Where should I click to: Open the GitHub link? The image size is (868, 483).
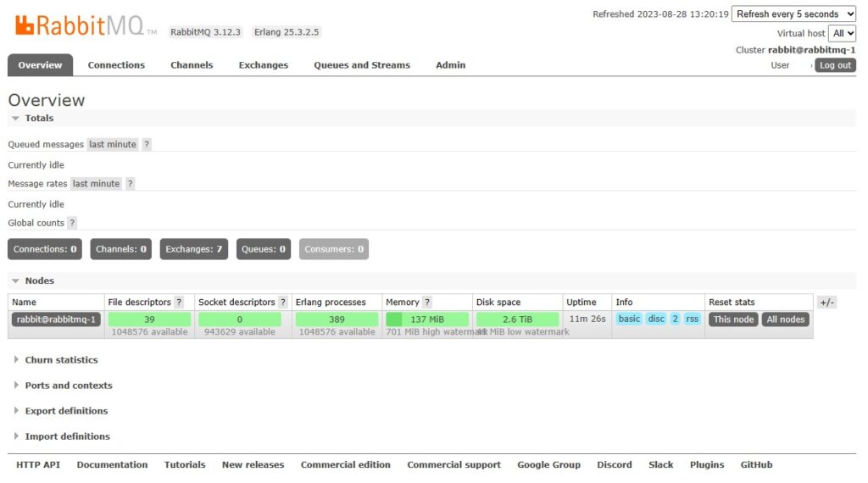756,464
